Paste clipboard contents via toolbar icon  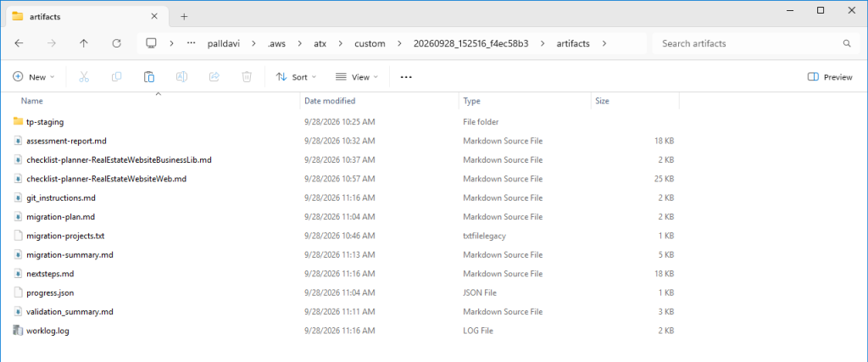coord(149,77)
